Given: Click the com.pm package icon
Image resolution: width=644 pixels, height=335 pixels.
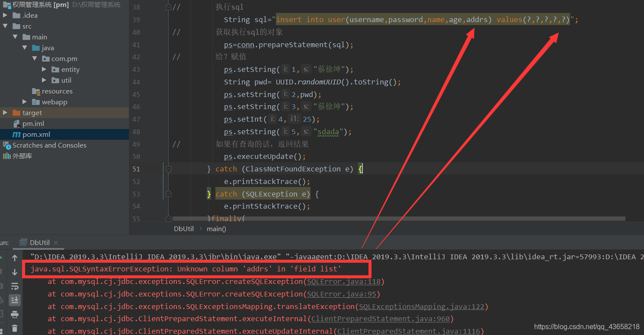Looking at the screenshot, I should (45, 59).
